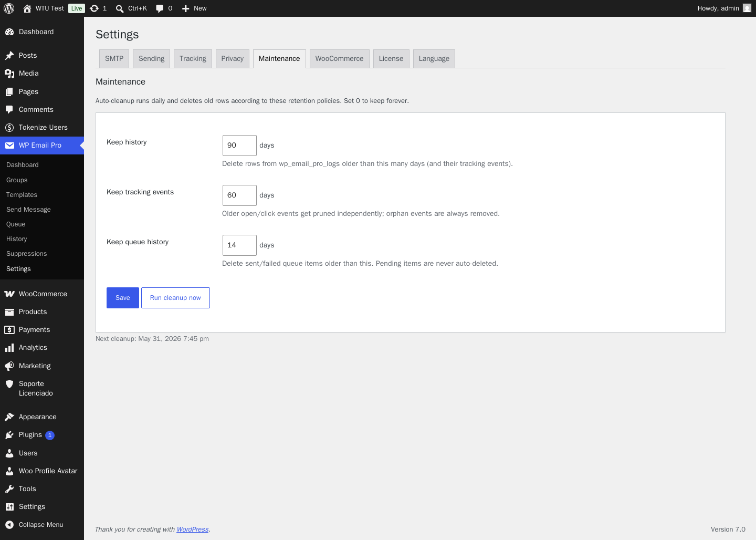Click the Posts pin icon
This screenshot has width=756, height=540.
(x=9, y=56)
